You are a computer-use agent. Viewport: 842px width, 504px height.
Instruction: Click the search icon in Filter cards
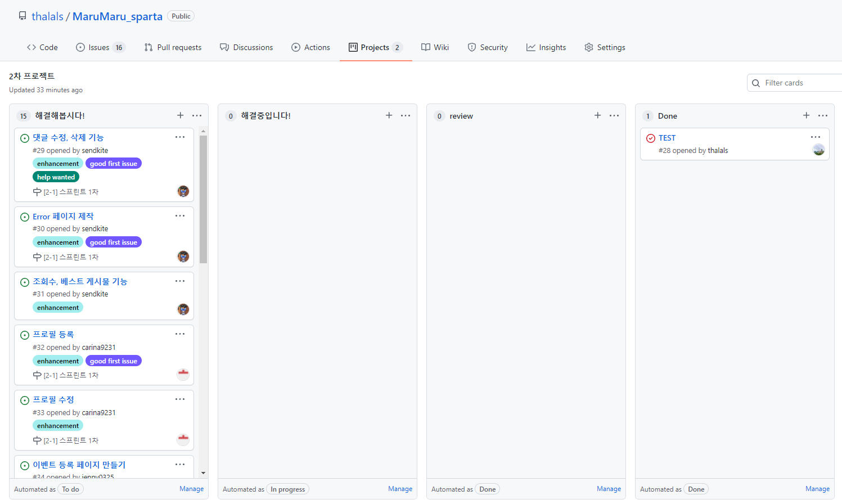click(756, 83)
